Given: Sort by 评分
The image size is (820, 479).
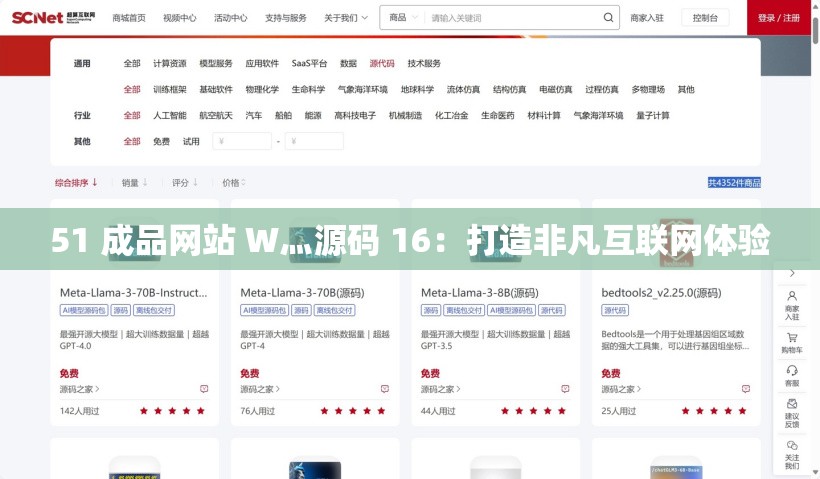Looking at the screenshot, I should 185,183.
